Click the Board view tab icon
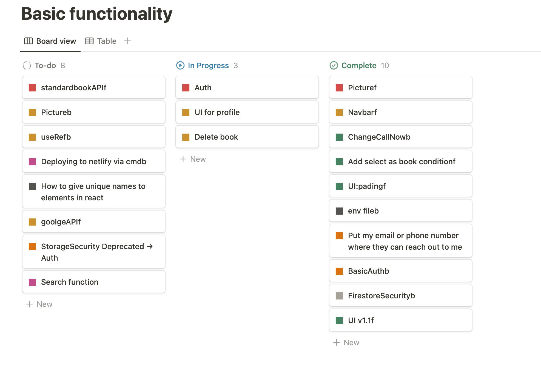Viewport: 541px width, 392px height. pos(29,41)
